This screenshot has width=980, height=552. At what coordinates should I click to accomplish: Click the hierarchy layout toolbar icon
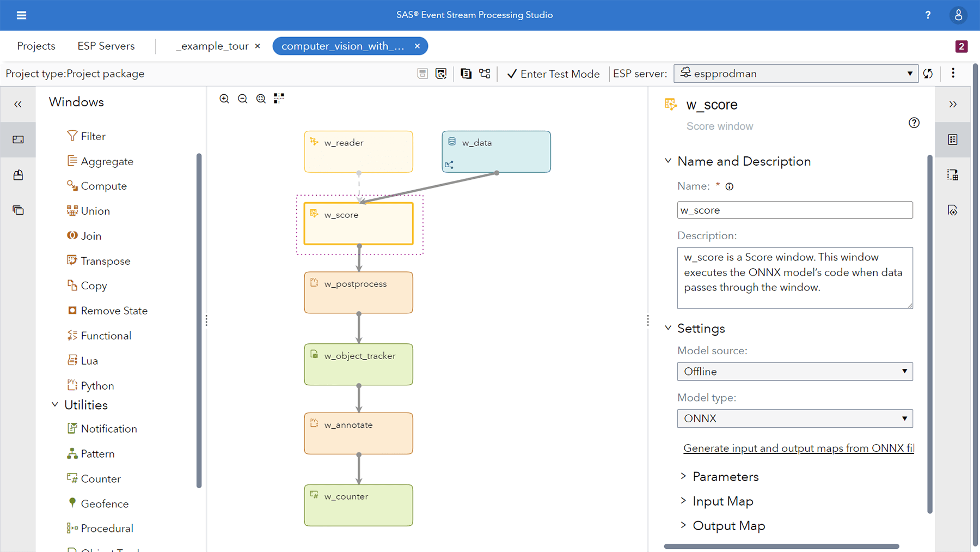click(x=485, y=74)
